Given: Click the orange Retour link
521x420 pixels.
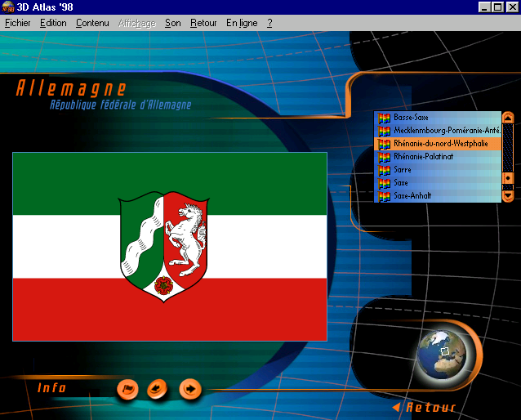Looking at the screenshot, I should (x=425, y=408).
